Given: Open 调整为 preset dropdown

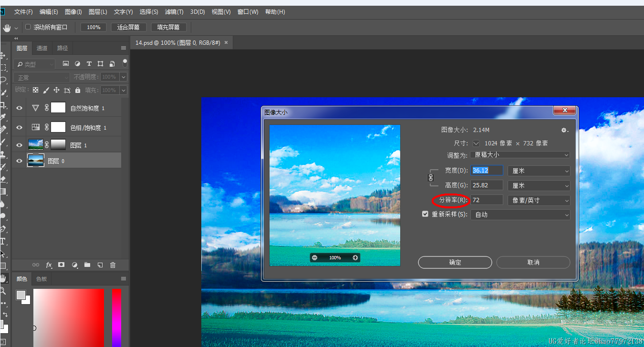Looking at the screenshot, I should (520, 155).
